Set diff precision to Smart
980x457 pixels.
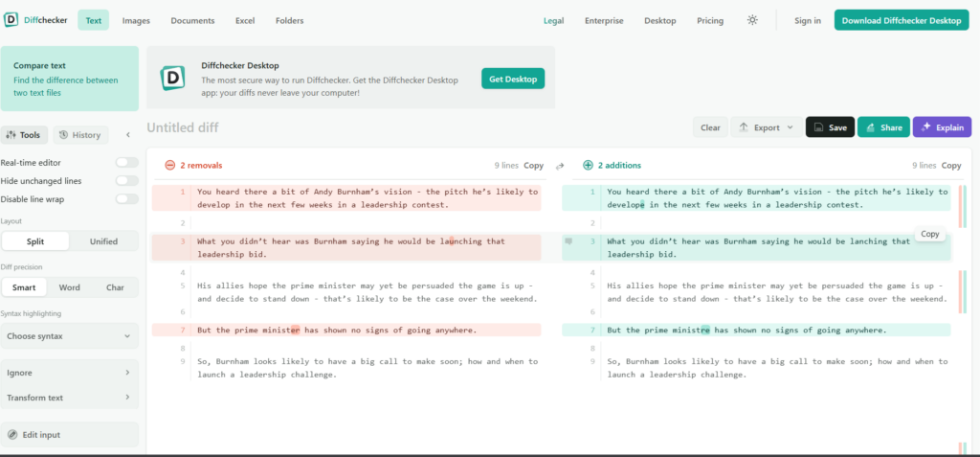pos(24,287)
